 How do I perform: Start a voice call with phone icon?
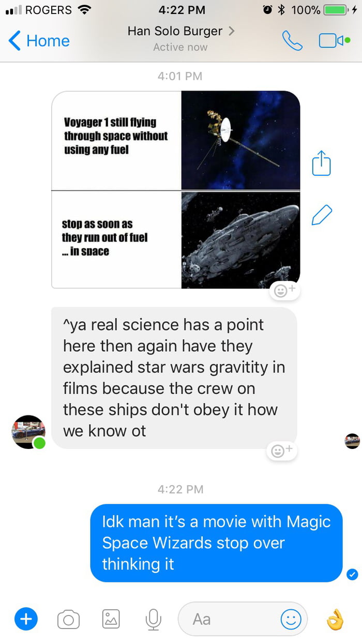[292, 41]
